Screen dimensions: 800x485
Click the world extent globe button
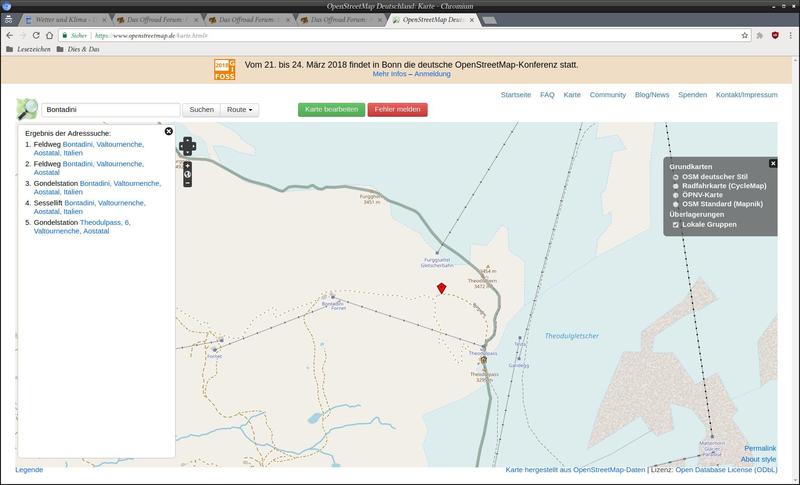(187, 174)
